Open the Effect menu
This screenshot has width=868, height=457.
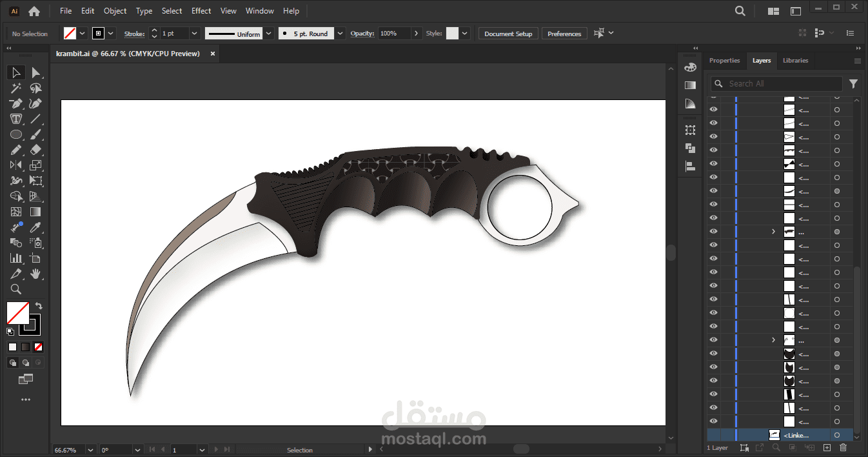pyautogui.click(x=201, y=11)
